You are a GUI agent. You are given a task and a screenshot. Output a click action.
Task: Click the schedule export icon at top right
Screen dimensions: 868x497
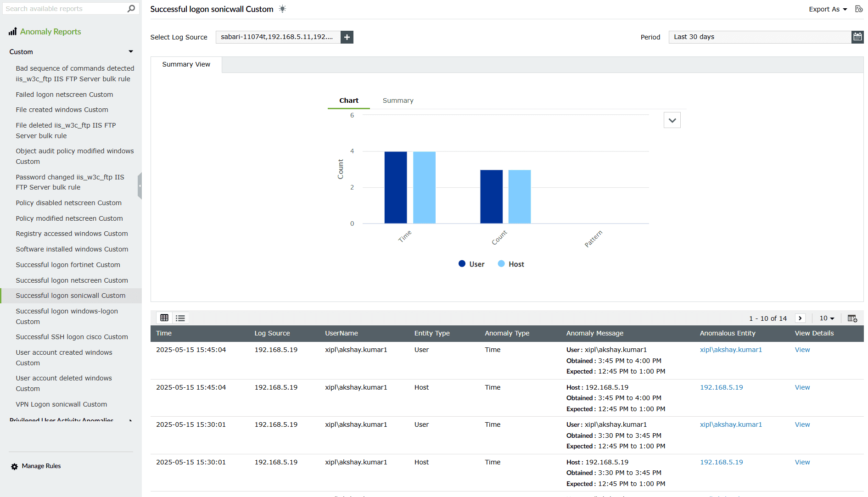859,9
